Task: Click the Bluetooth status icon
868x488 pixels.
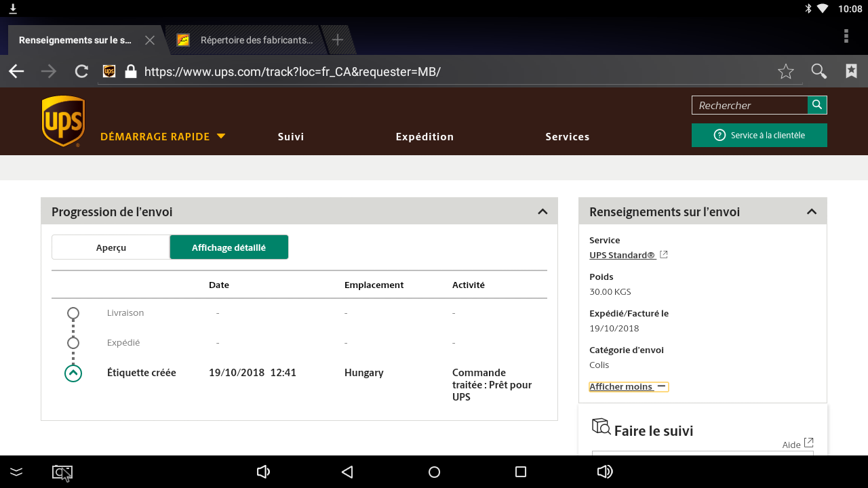Action: click(x=808, y=8)
